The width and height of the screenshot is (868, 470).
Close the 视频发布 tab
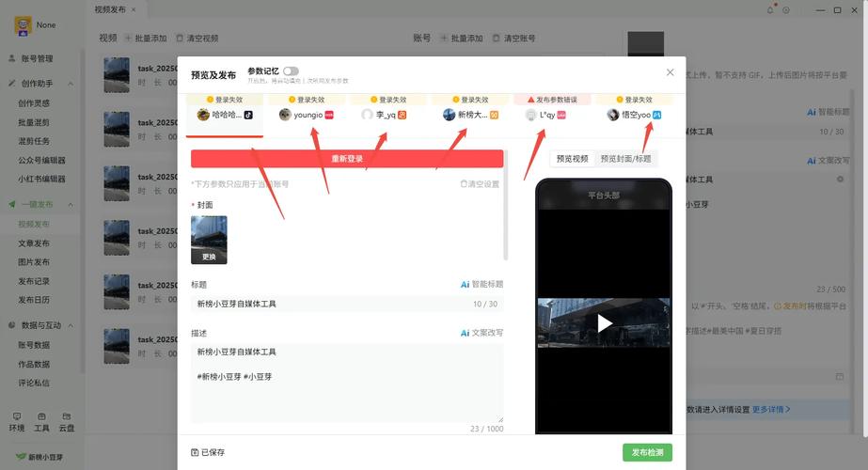point(134,10)
